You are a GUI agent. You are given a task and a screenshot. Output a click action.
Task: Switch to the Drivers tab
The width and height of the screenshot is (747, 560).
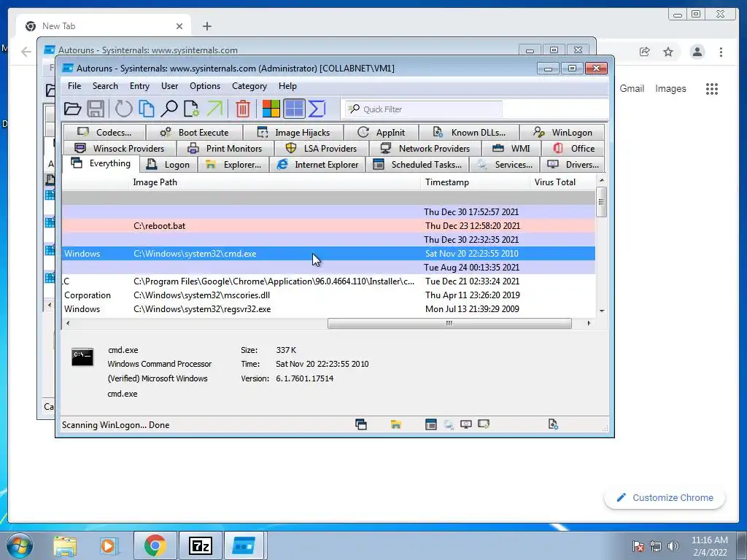point(573,165)
